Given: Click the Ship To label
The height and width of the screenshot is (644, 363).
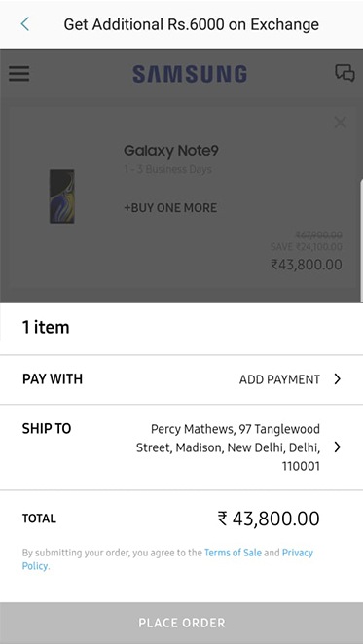Looking at the screenshot, I should pos(47,429).
